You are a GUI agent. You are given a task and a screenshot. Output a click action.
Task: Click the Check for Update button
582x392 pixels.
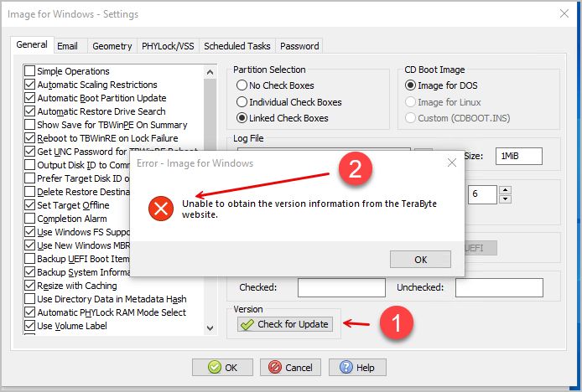tap(285, 324)
